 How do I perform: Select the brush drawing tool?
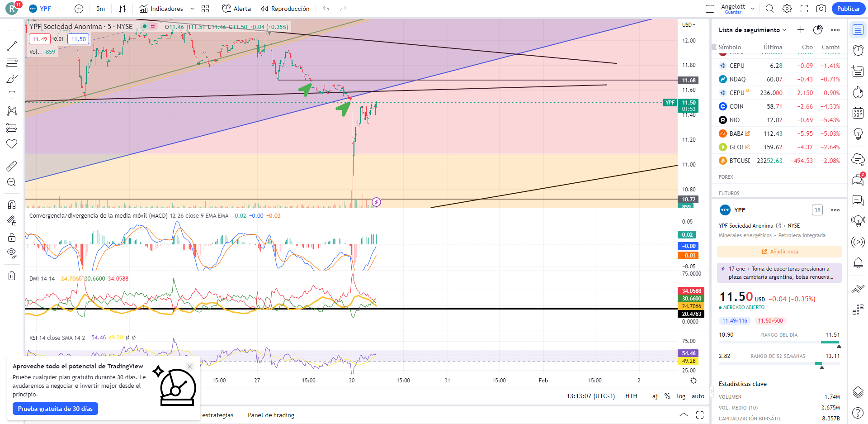12,79
